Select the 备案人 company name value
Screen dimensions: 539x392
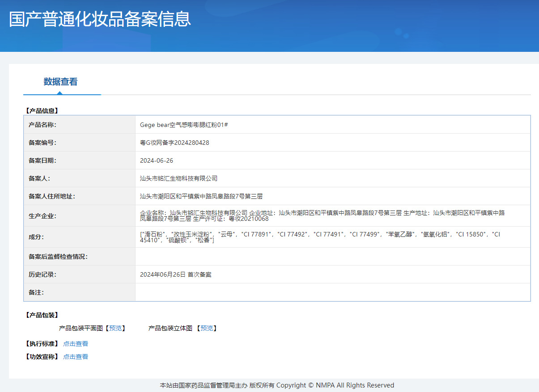178,178
